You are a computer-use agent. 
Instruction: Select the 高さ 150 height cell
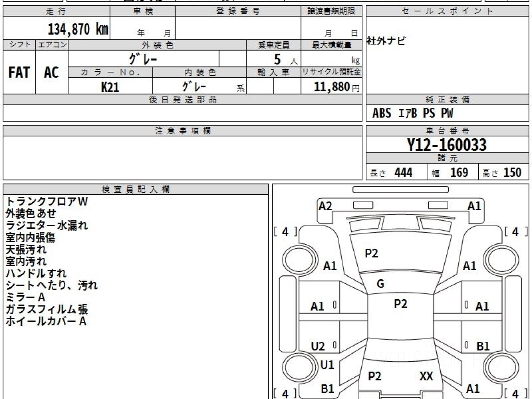click(x=504, y=172)
